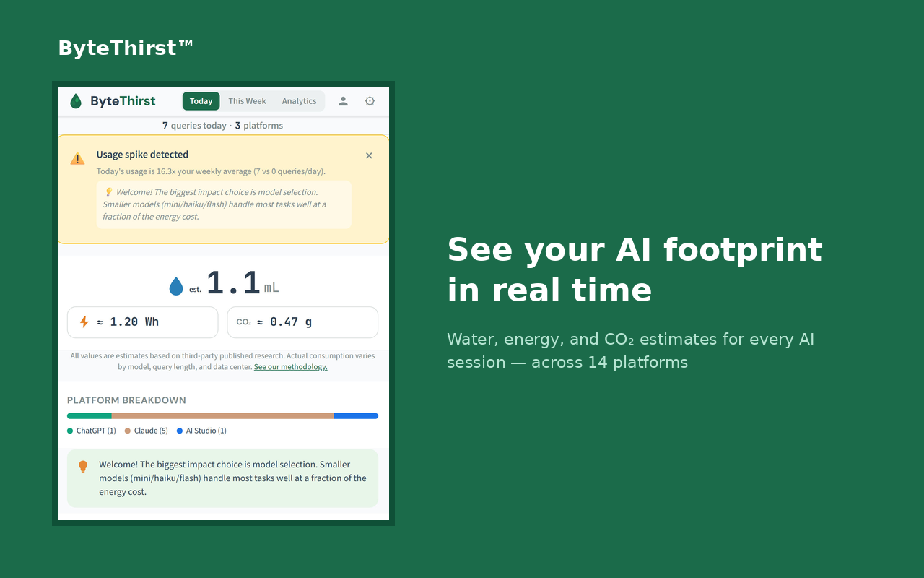924x578 pixels.
Task: Click the orange lightning bolt energy icon
Action: pyautogui.click(x=84, y=322)
